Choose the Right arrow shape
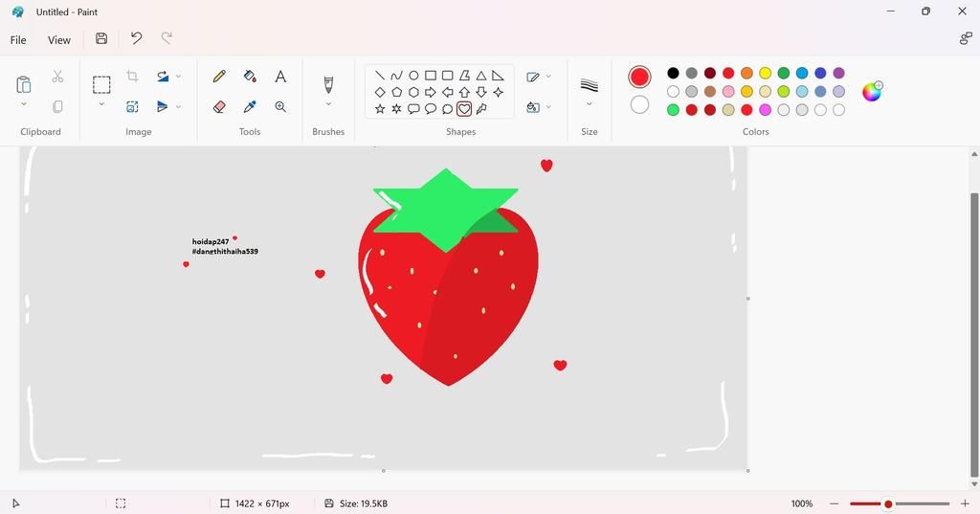Screen dimensions: 980x514 (x=430, y=93)
